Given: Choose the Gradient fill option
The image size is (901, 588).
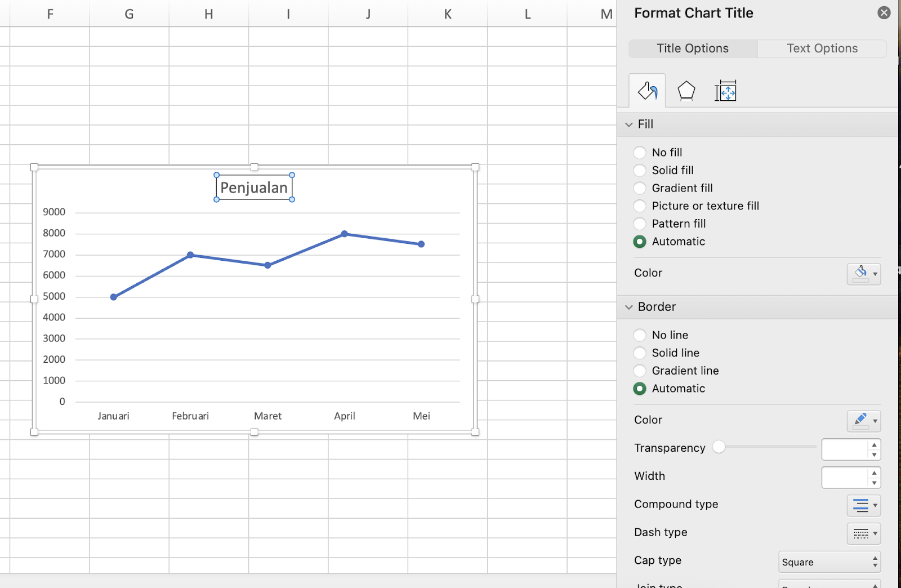Looking at the screenshot, I should click(x=640, y=188).
